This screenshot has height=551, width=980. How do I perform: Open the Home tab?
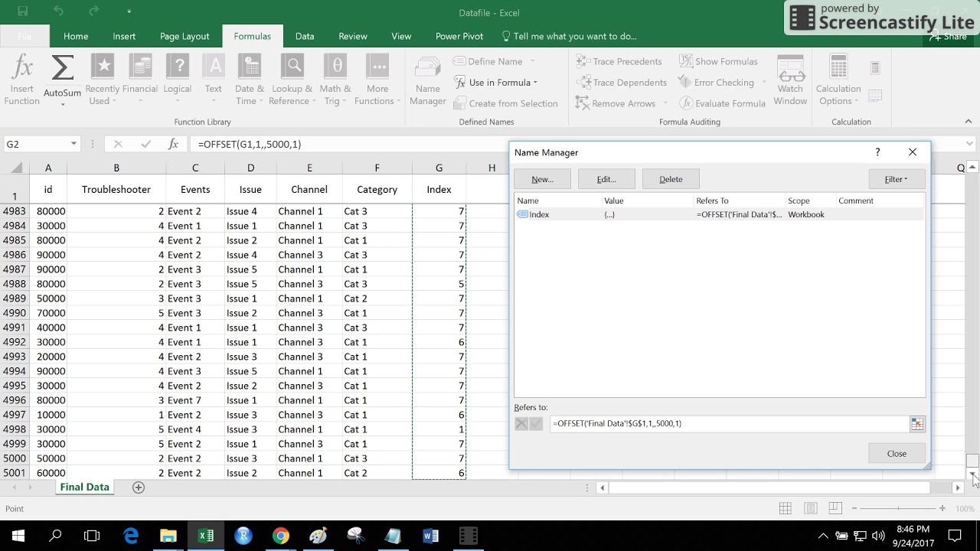tap(76, 36)
